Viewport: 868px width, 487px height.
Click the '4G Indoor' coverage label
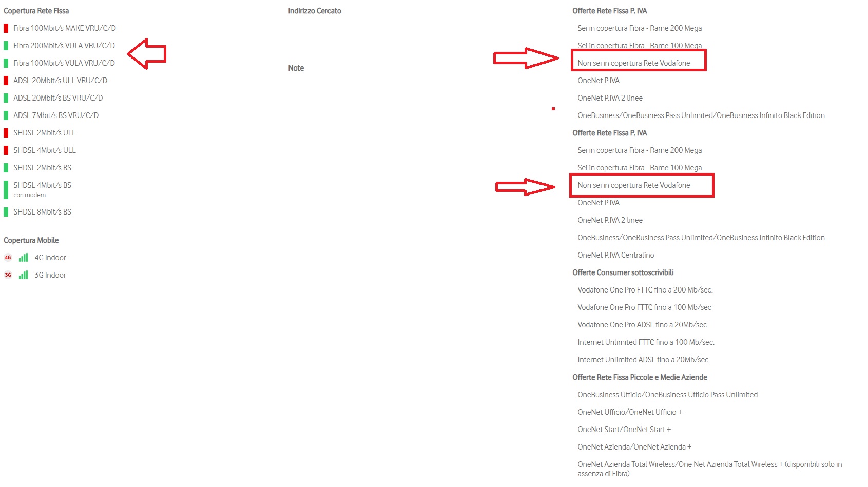click(50, 258)
